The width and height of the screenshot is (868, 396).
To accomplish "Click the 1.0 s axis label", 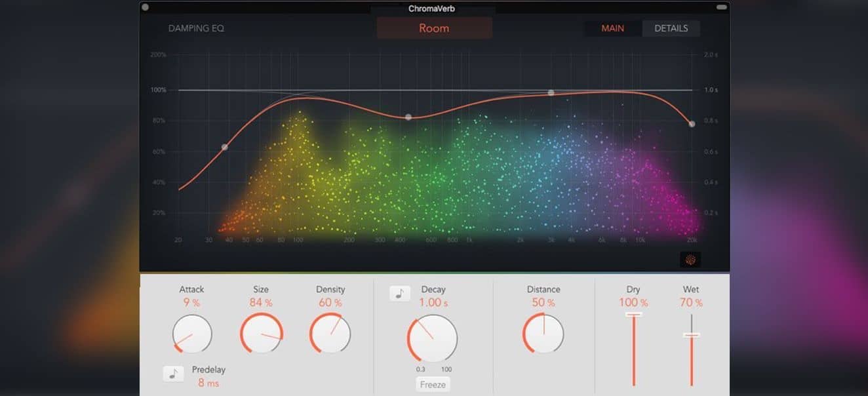I will (711, 90).
